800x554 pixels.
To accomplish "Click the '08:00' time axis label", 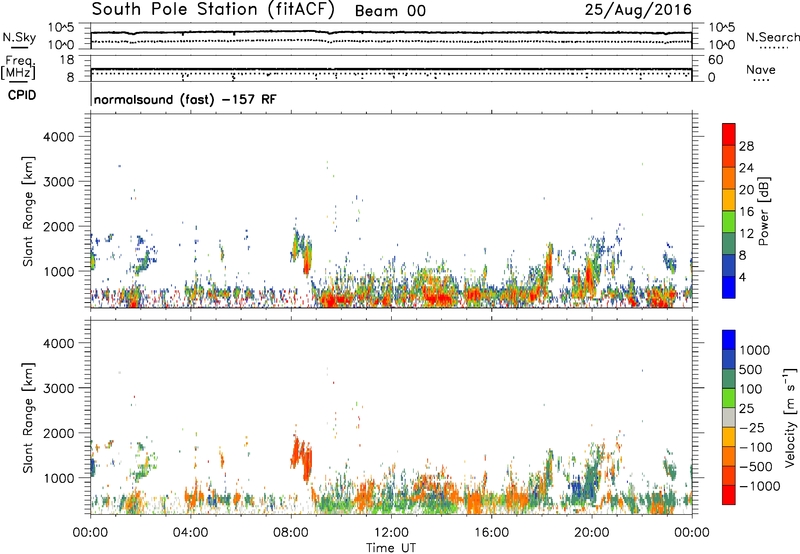I will (291, 533).
